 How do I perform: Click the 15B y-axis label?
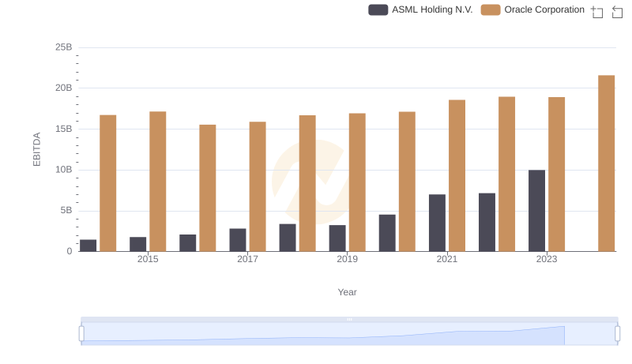coord(64,129)
